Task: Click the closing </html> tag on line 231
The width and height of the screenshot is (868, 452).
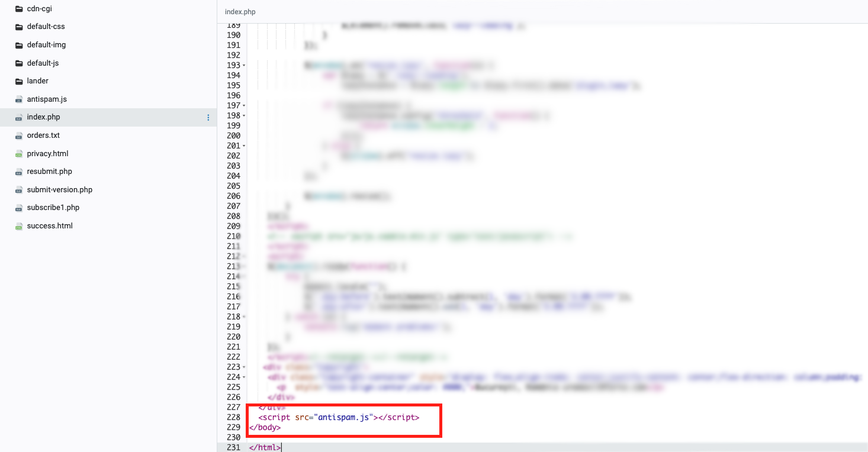Action: coord(265,447)
